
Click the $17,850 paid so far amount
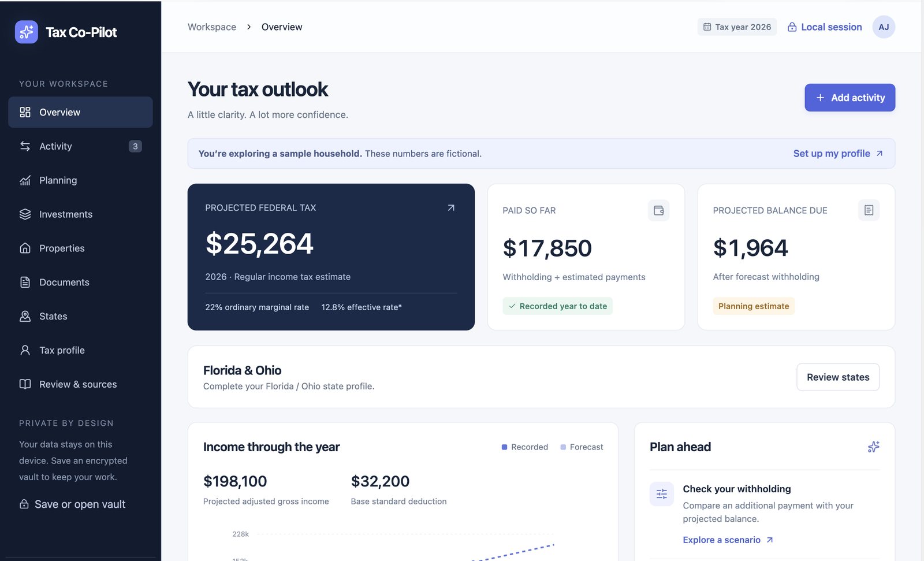click(x=547, y=248)
